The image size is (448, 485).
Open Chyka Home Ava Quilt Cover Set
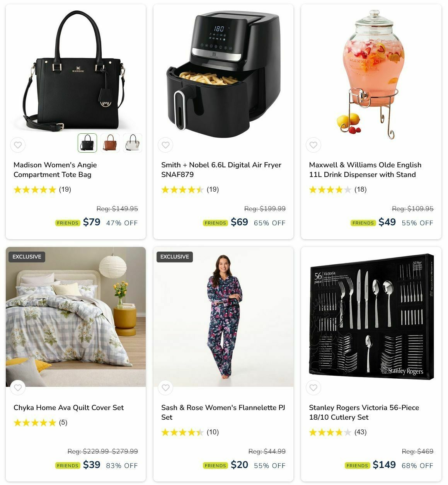coord(68,408)
